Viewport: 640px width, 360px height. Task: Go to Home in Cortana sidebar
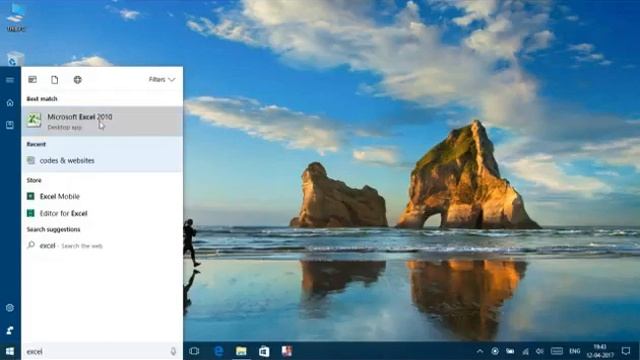[10, 103]
